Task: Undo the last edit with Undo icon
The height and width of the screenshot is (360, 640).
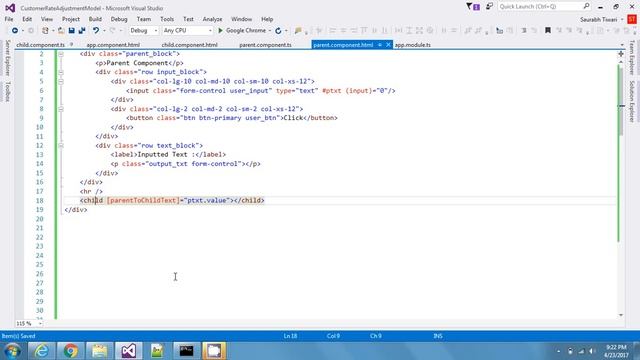Action: tap(96, 31)
